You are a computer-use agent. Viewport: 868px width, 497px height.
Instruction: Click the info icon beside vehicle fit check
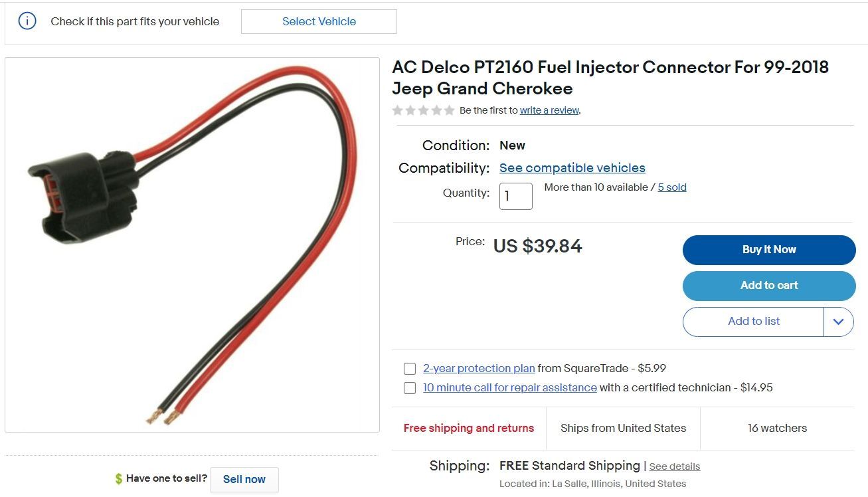coord(27,21)
